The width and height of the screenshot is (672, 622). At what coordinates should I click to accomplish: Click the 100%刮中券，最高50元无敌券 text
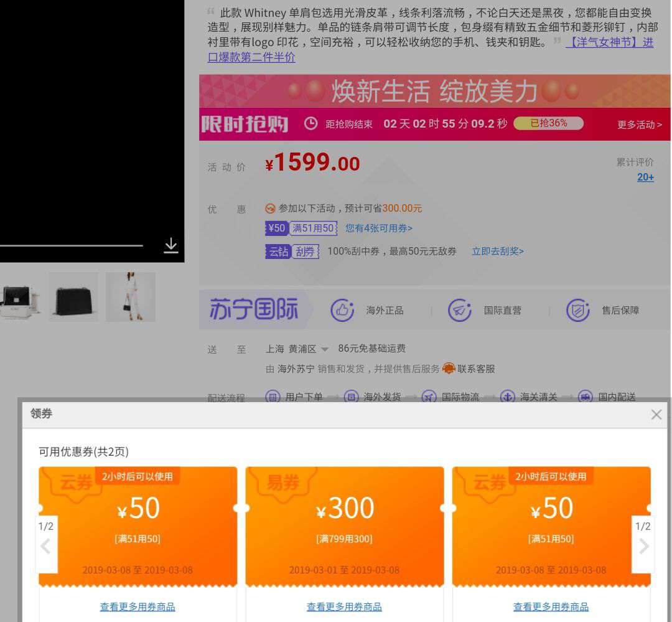[x=392, y=252]
